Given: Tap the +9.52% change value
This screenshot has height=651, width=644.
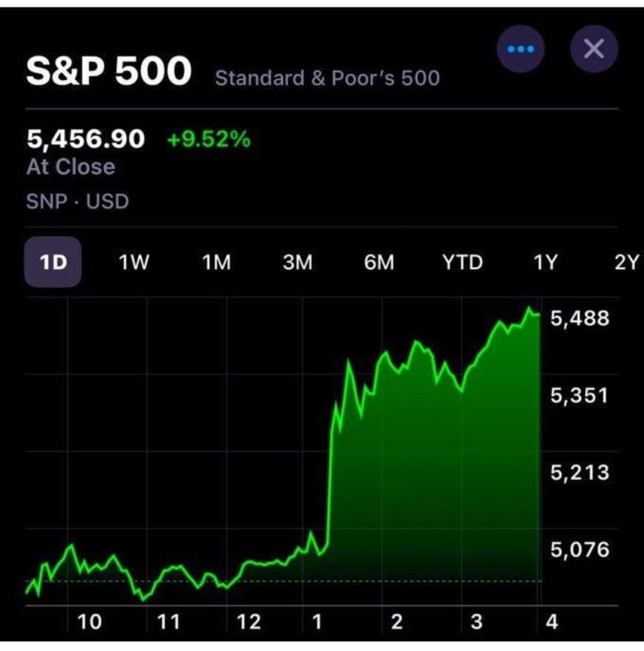Looking at the screenshot, I should (209, 139).
